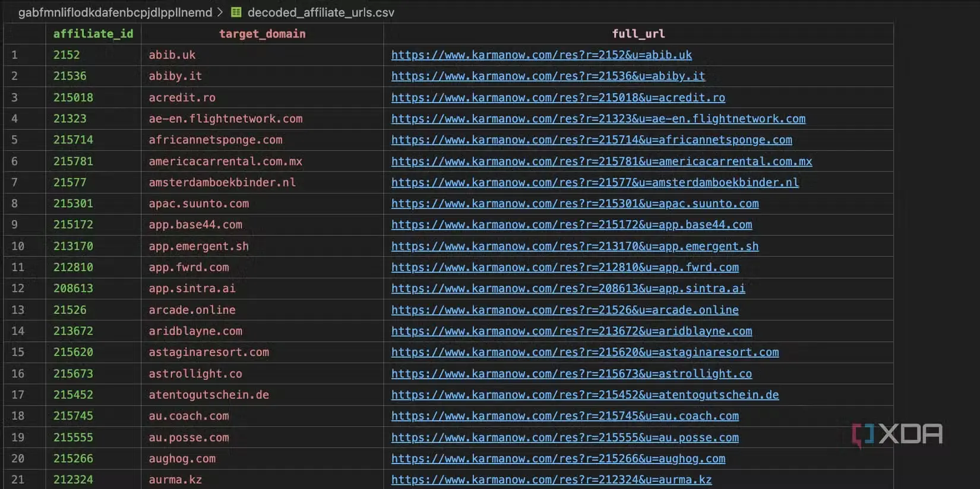Screen dimensions: 980x489
Task: Click the americacarrental.com.mx karmanow link
Action: 601,161
